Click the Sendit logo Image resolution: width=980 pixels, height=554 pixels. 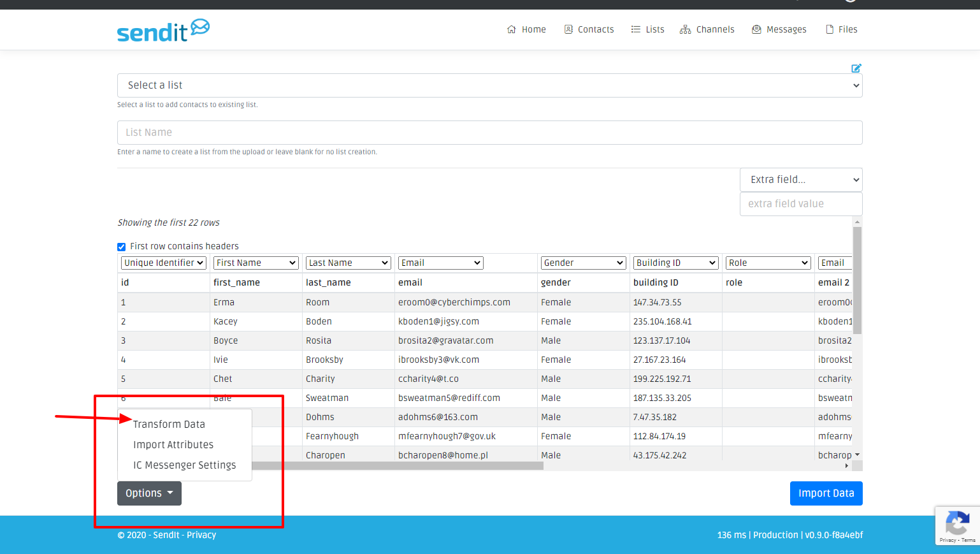(163, 30)
